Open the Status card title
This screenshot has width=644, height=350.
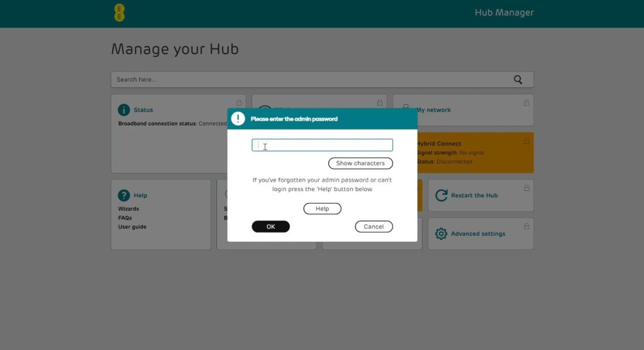(143, 110)
